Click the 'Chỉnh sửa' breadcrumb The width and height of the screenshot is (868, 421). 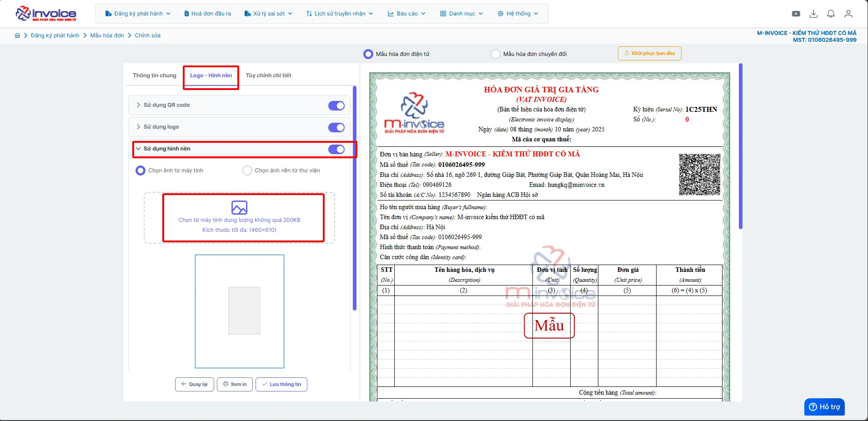[x=148, y=35]
